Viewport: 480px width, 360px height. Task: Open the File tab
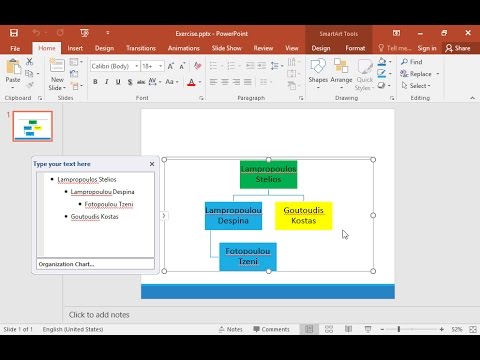pyautogui.click(x=15, y=48)
